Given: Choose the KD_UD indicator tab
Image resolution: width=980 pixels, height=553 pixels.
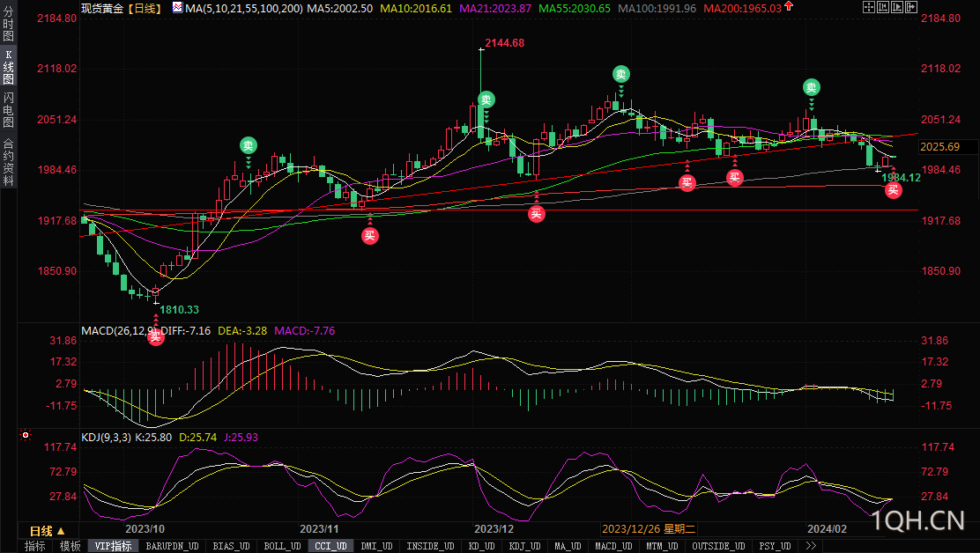Looking at the screenshot, I should (481, 546).
